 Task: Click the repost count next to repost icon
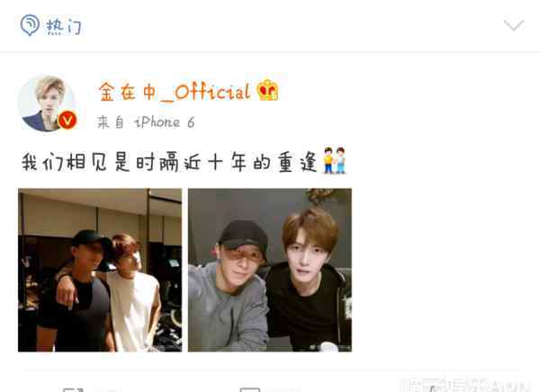tap(109, 390)
